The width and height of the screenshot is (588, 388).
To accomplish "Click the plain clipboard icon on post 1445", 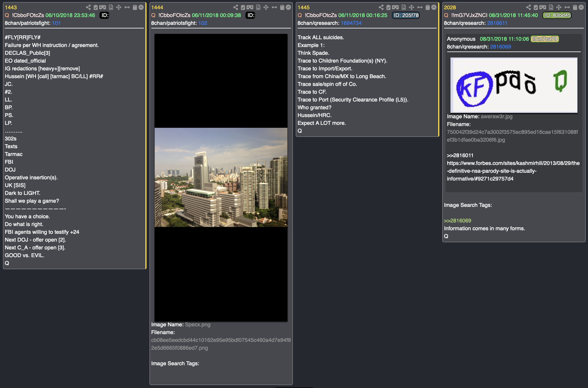I will coord(428,7).
